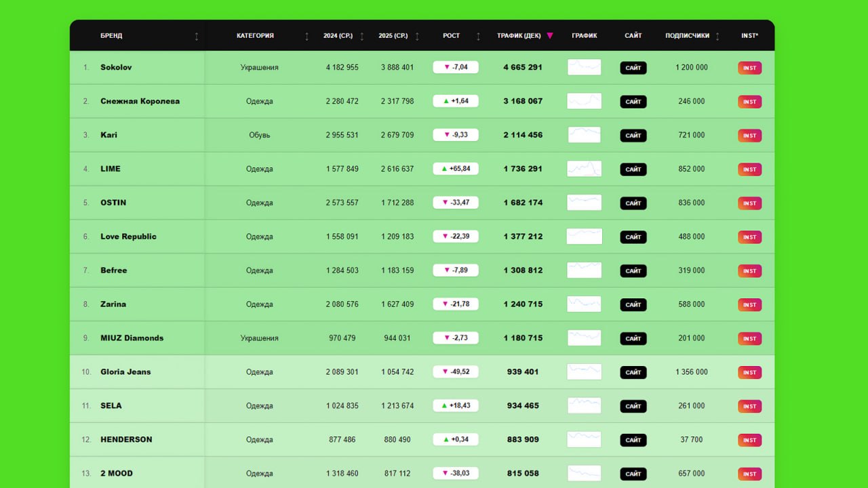The height and width of the screenshot is (488, 868).
Task: Click the РОСТ column header
Action: click(451, 36)
